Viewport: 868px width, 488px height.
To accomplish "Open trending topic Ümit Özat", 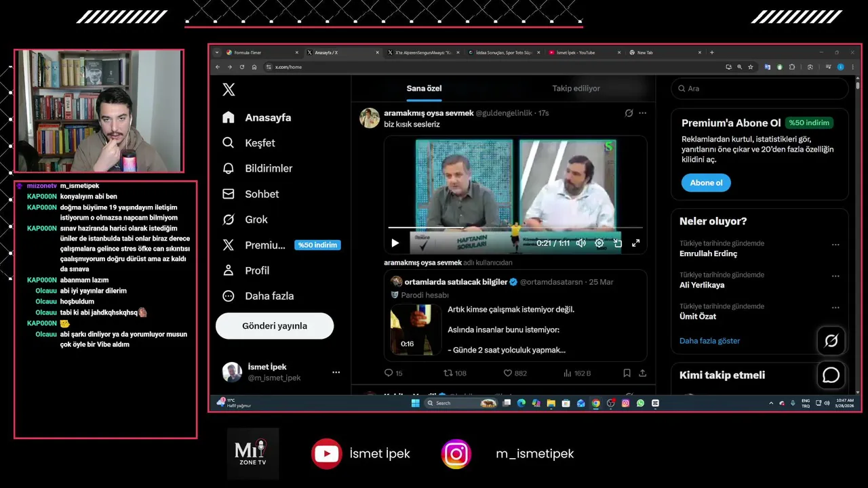I will pyautogui.click(x=698, y=316).
